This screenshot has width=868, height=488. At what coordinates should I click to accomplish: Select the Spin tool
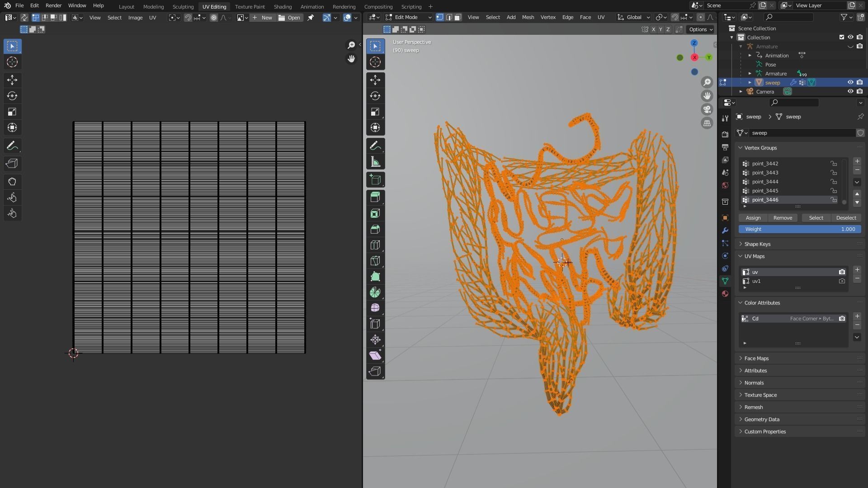point(375,292)
